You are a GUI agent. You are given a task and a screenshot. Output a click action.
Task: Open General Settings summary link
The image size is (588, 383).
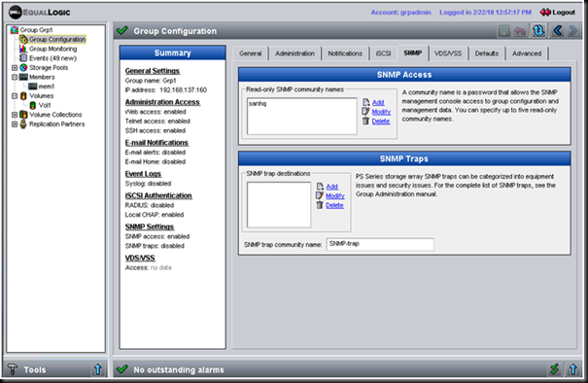[153, 71]
